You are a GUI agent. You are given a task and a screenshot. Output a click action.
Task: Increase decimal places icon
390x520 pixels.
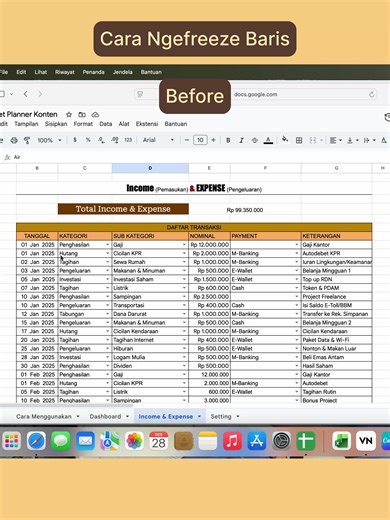point(115,140)
